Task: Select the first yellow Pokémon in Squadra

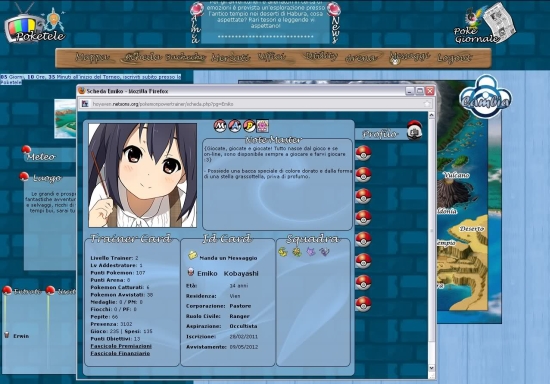Action: pyautogui.click(x=283, y=251)
